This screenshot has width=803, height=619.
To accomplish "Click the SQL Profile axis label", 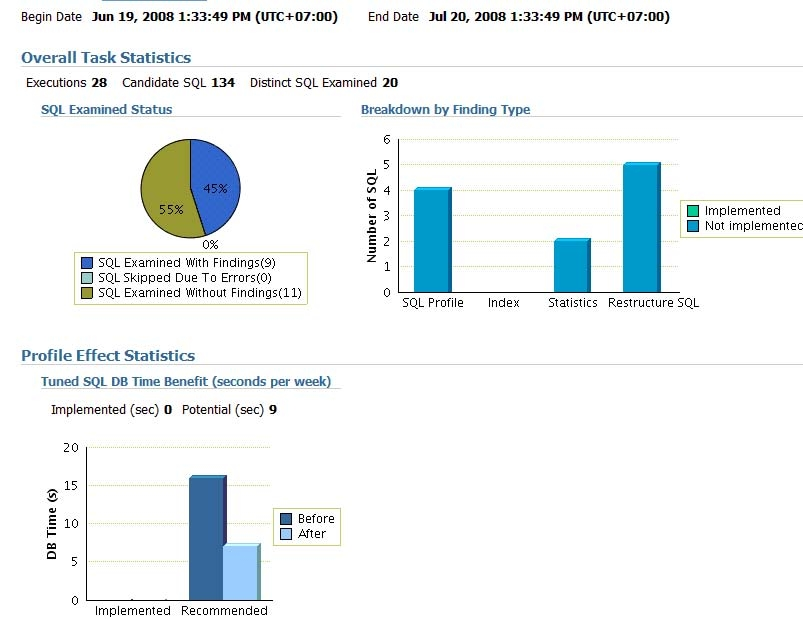I will (x=433, y=303).
